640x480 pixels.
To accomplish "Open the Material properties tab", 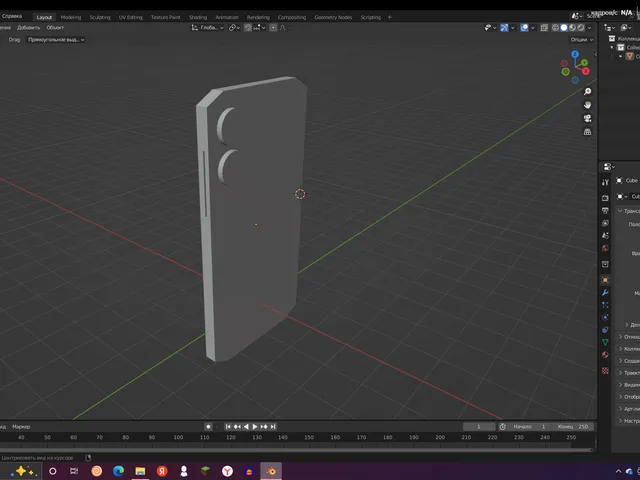I will pos(605,355).
